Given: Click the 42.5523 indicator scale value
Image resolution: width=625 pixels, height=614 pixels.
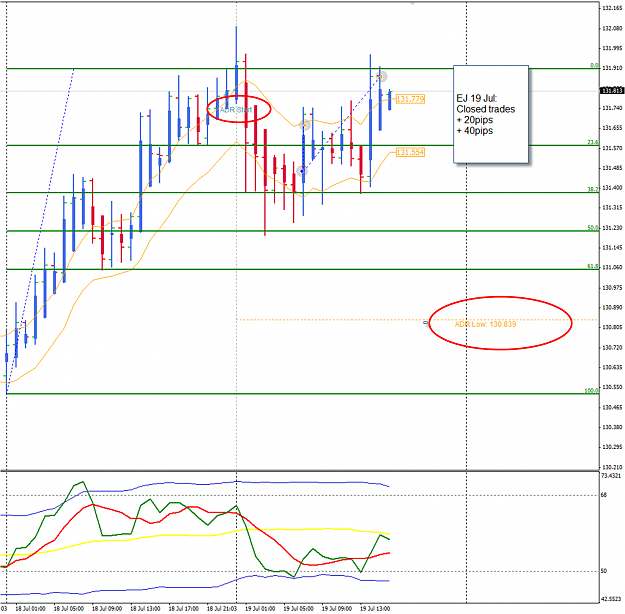Looking at the screenshot, I should [x=611, y=599].
